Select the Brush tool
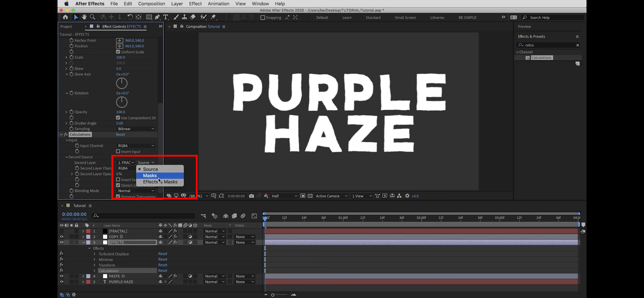This screenshot has height=298, width=644. [176, 17]
